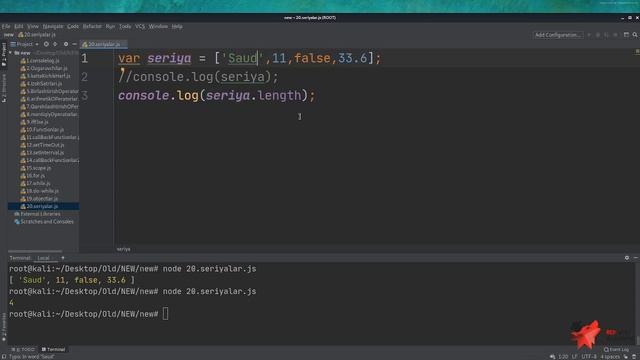Click the locate/scroll-from-source target icon
This screenshot has width=640, height=360.
pos(46,44)
